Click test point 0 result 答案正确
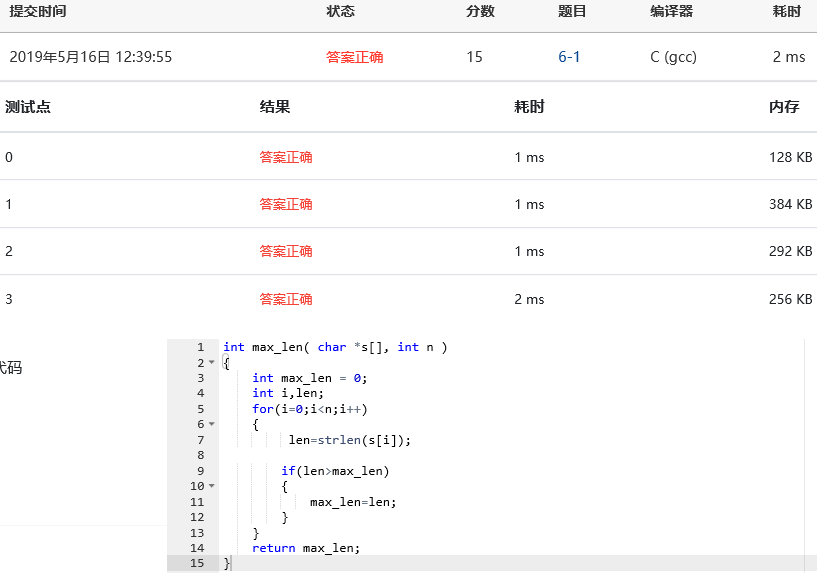The height and width of the screenshot is (573, 817). 286,157
